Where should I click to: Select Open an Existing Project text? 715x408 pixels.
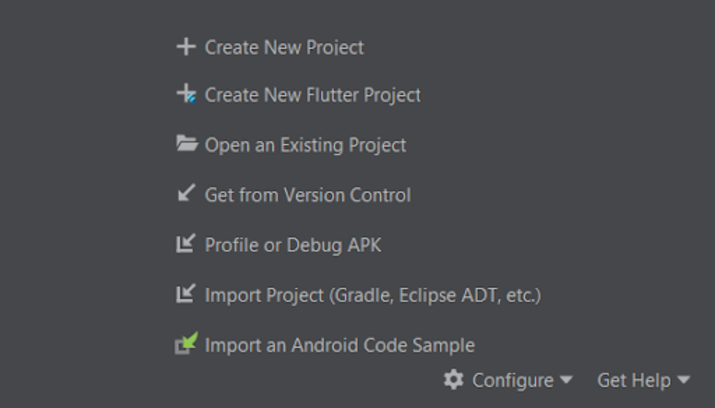pos(305,145)
